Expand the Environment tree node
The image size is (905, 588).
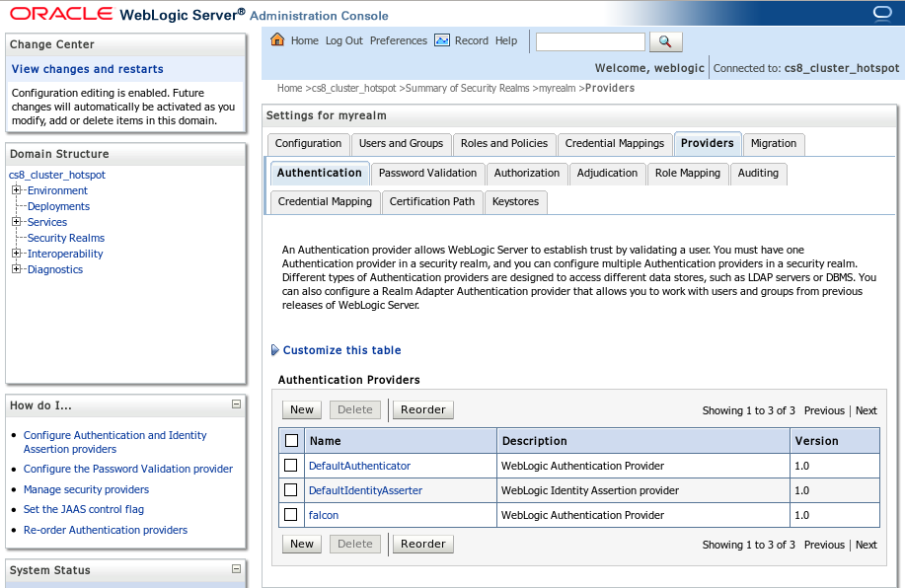click(16, 189)
